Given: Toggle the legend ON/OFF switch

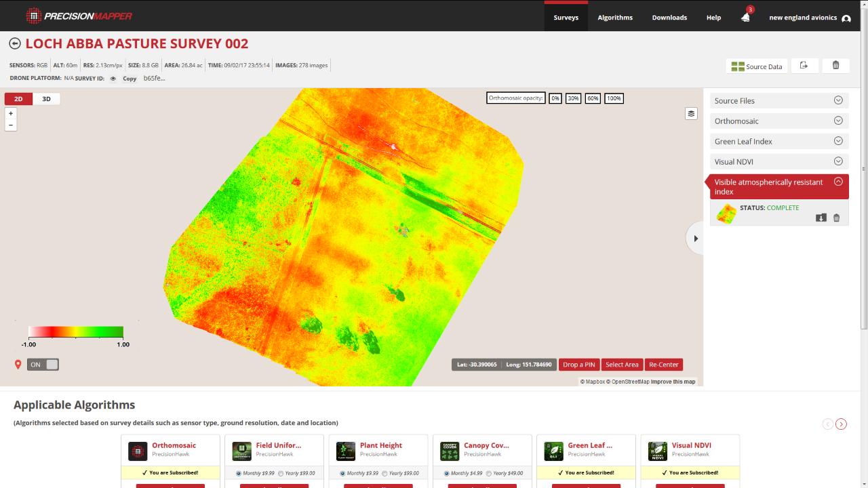Looking at the screenshot, I should pos(43,364).
